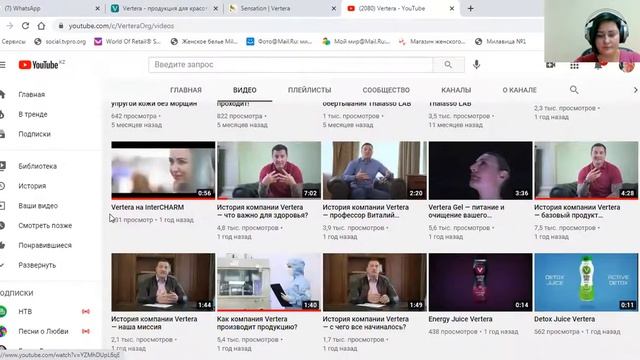Open the hamburger guide menu
This screenshot has height=360, width=640.
[2, 65]
